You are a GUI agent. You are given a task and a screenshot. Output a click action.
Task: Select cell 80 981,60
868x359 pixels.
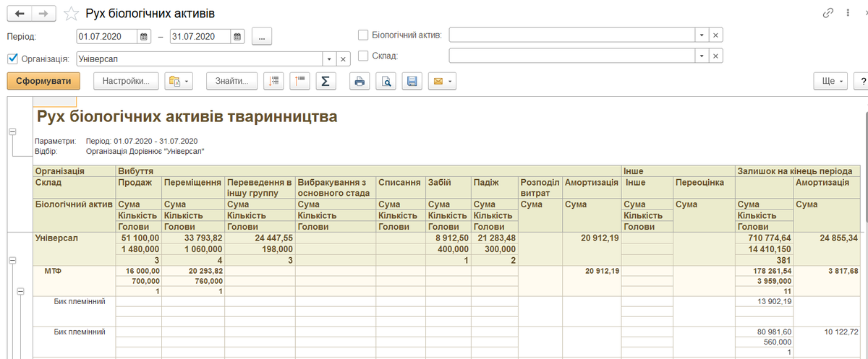[x=764, y=332]
